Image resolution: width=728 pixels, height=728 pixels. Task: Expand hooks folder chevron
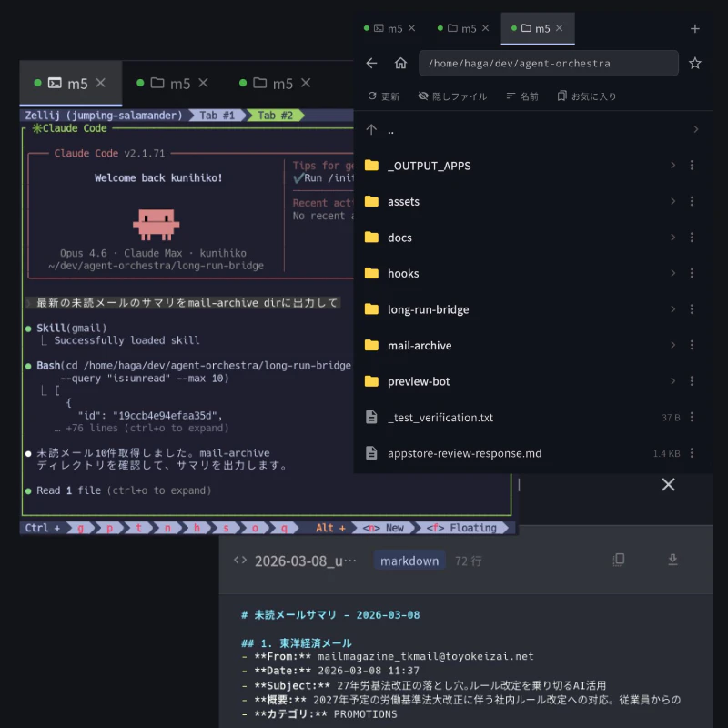click(672, 273)
